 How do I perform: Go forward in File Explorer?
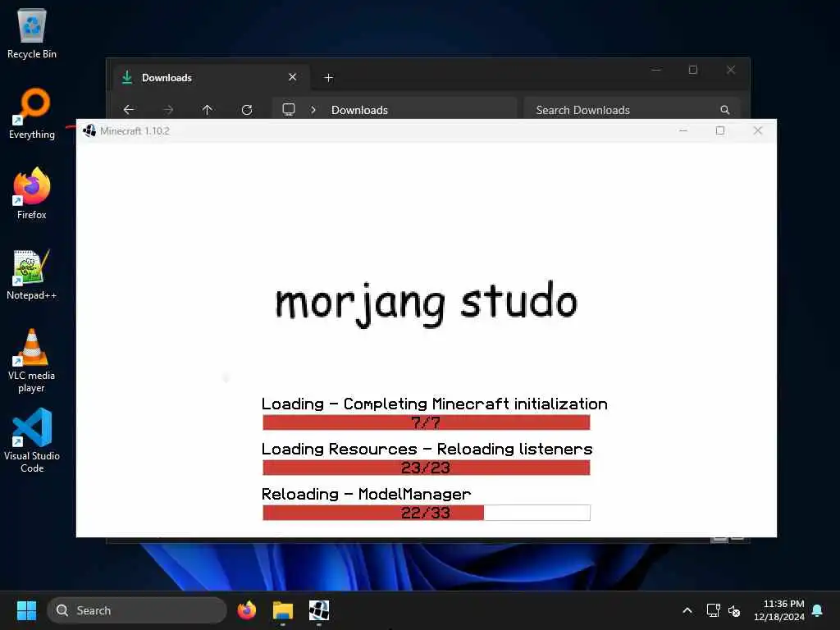click(168, 110)
